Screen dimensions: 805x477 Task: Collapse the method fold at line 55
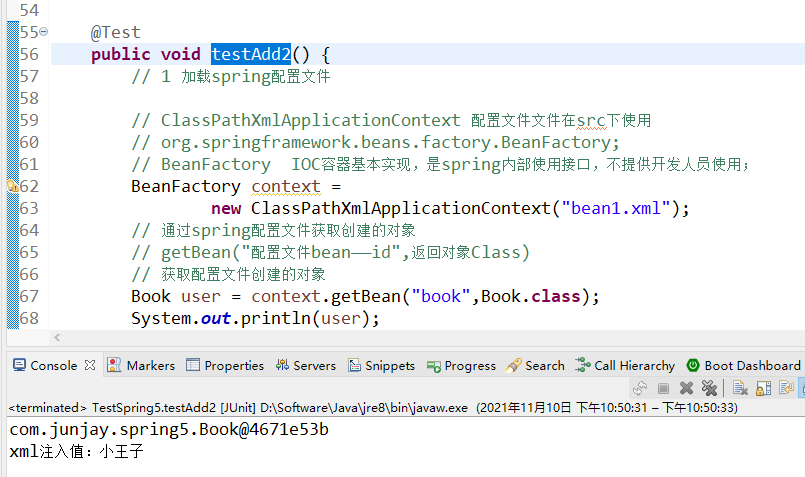pos(44,32)
